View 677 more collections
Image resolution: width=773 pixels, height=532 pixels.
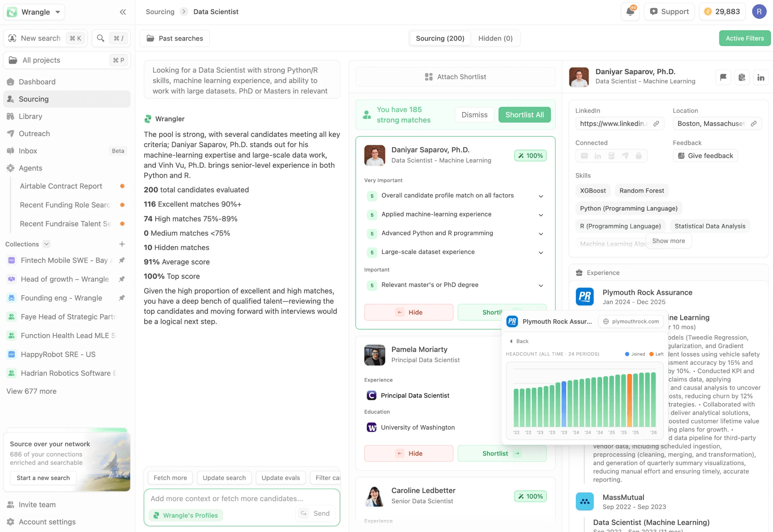coord(31,391)
